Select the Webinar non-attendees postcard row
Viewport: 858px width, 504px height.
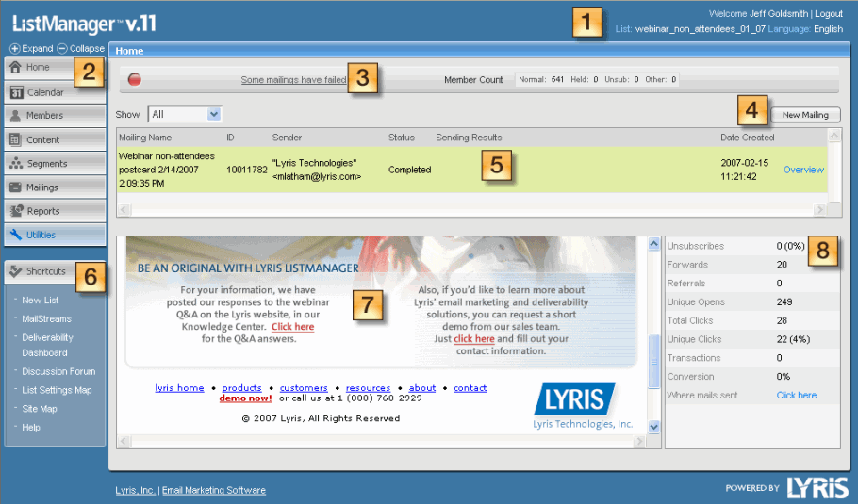(471, 170)
